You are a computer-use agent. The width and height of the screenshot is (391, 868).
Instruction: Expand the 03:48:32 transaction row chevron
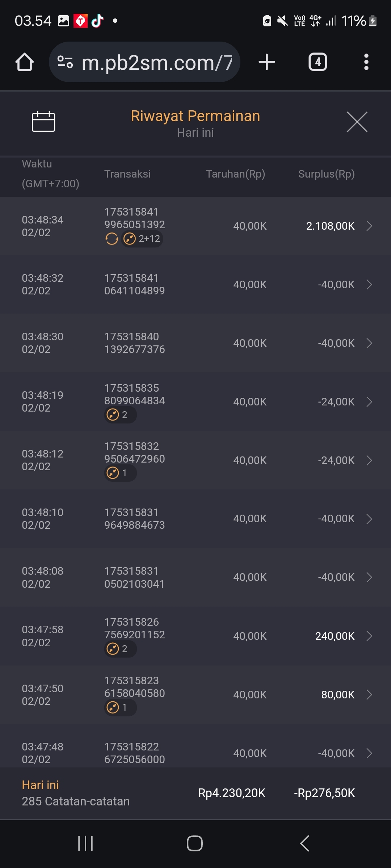click(369, 285)
